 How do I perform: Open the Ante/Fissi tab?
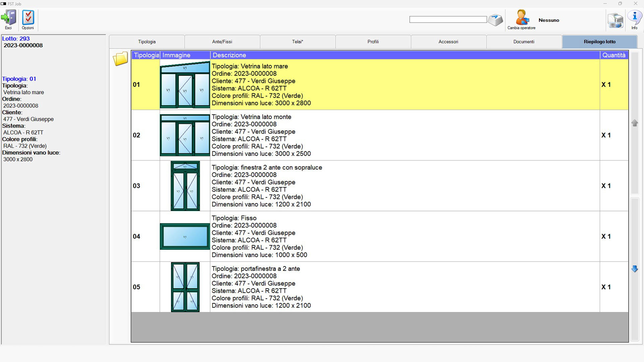(x=222, y=42)
